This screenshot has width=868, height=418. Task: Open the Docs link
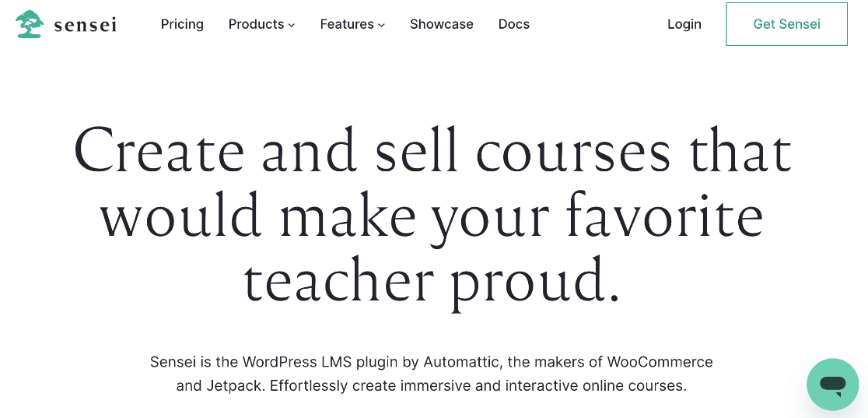click(x=514, y=24)
